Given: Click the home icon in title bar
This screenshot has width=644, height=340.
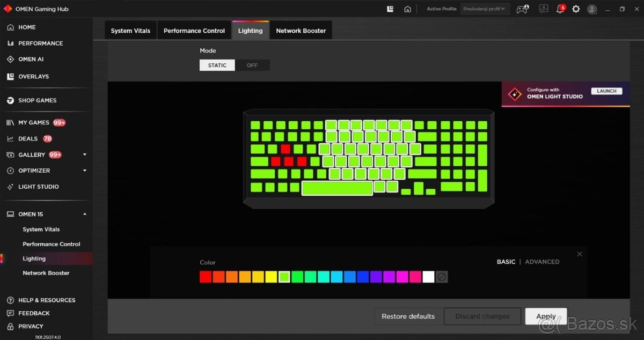Looking at the screenshot, I should tap(407, 9).
